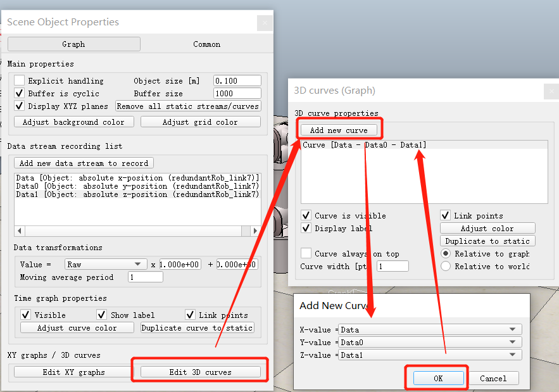Select the Data0 absolute y-position stream

137,186
